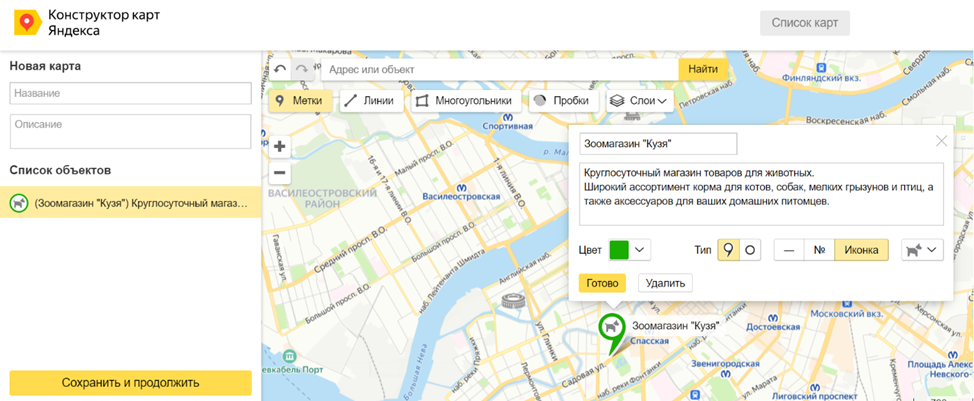Screen dimensions: 974x401
Task: Click the map Название input field
Action: pos(130,93)
